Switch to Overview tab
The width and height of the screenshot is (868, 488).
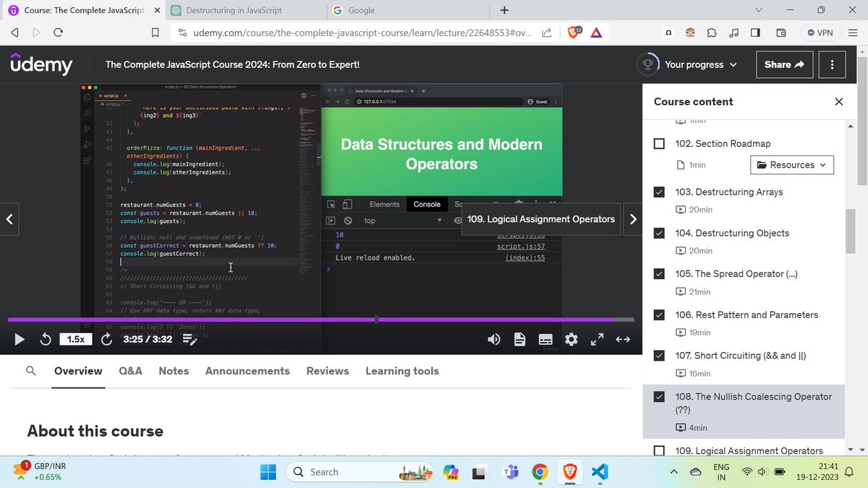(x=78, y=371)
